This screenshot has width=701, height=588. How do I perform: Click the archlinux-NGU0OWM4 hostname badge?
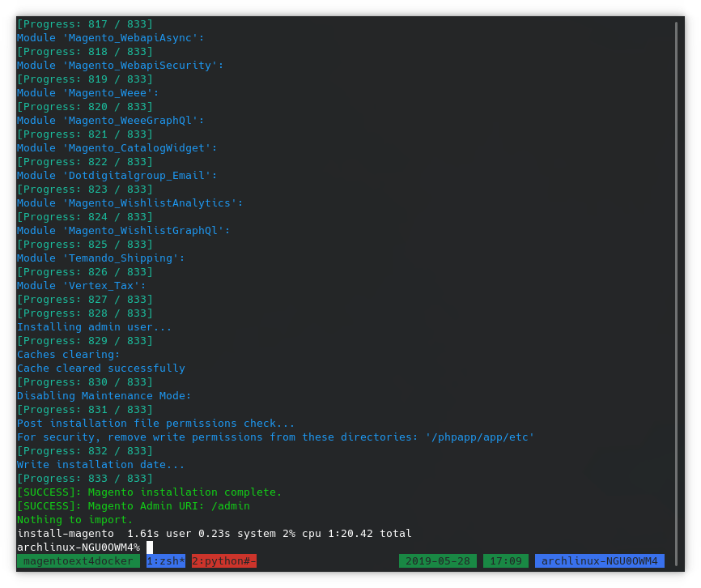point(599,560)
